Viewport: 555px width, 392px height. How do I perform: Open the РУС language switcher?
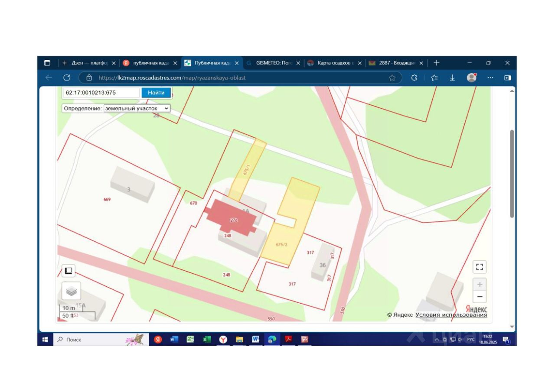coord(470,340)
